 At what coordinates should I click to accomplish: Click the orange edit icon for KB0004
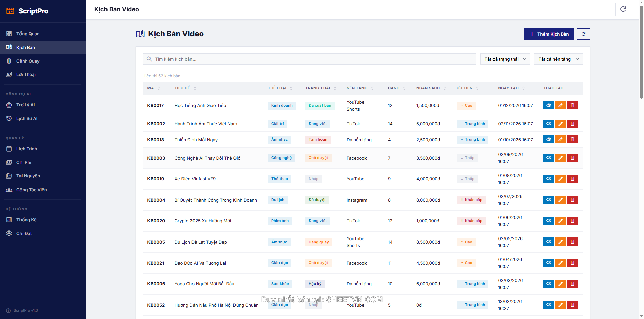pyautogui.click(x=560, y=200)
